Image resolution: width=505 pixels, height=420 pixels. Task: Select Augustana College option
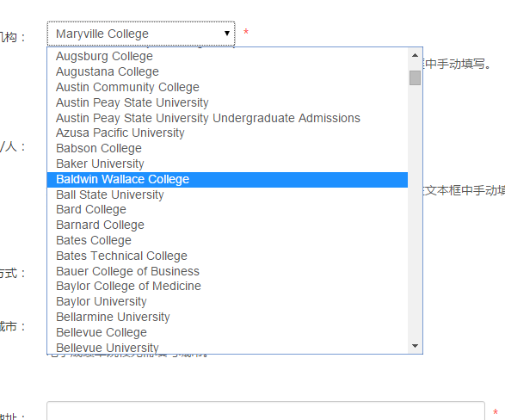pyautogui.click(x=227, y=71)
